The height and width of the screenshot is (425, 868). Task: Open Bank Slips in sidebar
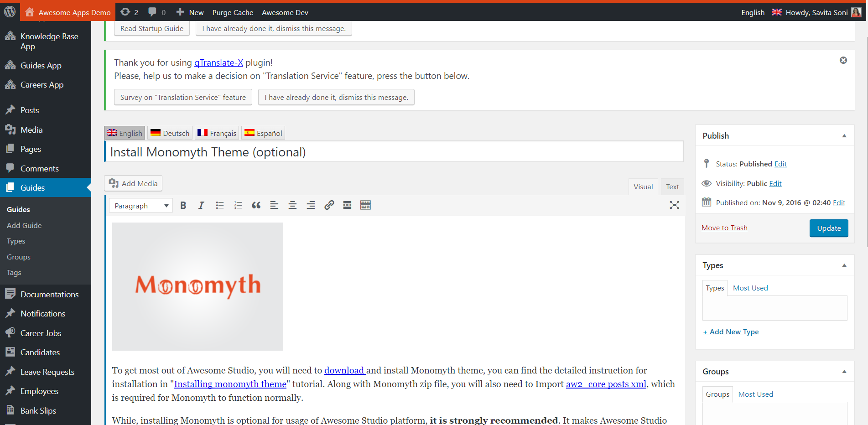46,410
